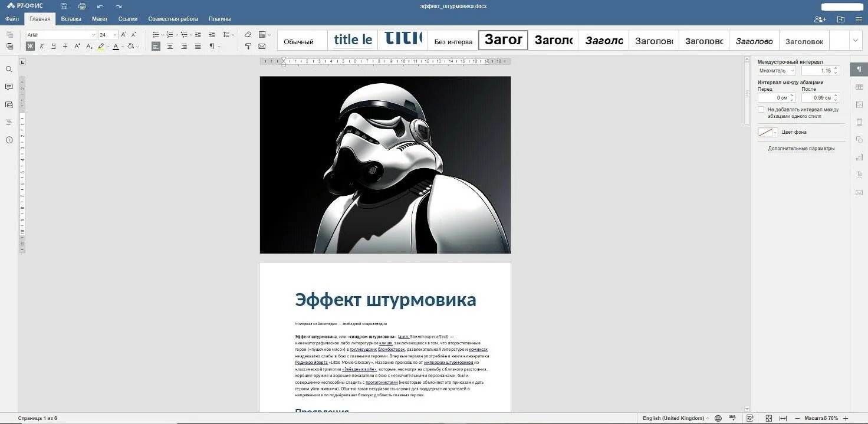Increase paragraph indent
Viewport: 868px width, 424px height.
pyautogui.click(x=211, y=35)
